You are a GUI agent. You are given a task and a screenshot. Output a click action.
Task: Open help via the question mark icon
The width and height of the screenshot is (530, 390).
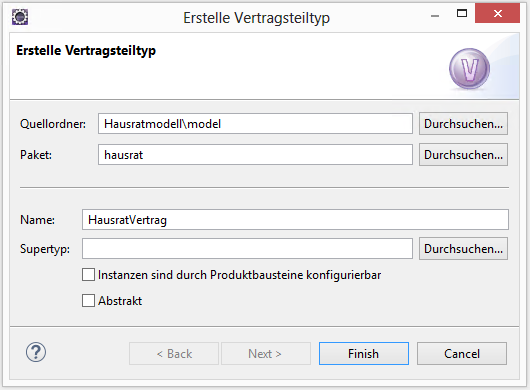coord(36,352)
